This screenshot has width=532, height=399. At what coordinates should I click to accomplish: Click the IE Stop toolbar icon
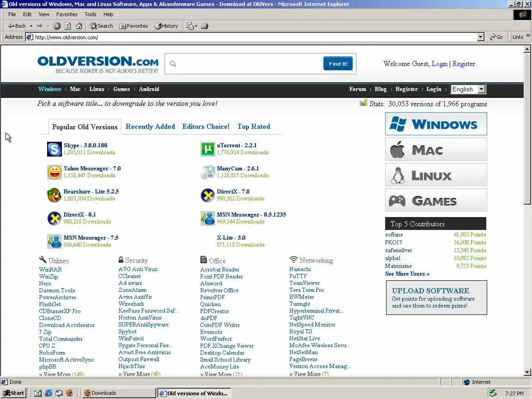point(57,26)
